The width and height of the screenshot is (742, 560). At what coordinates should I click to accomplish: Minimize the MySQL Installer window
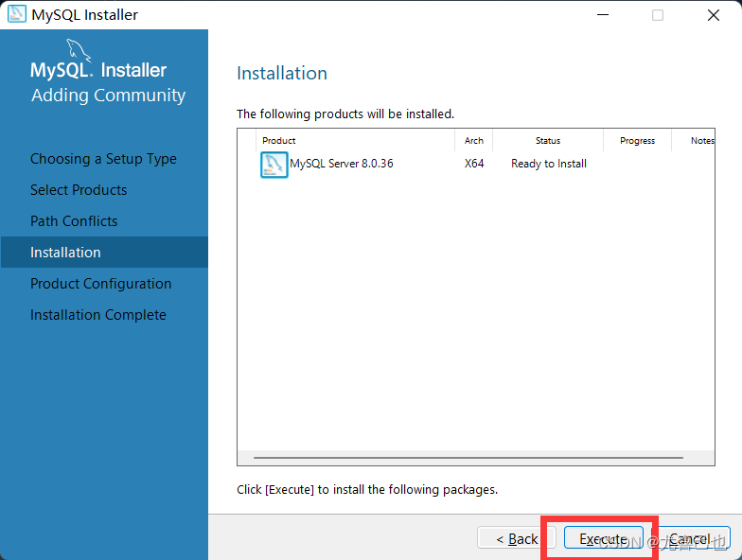click(602, 15)
